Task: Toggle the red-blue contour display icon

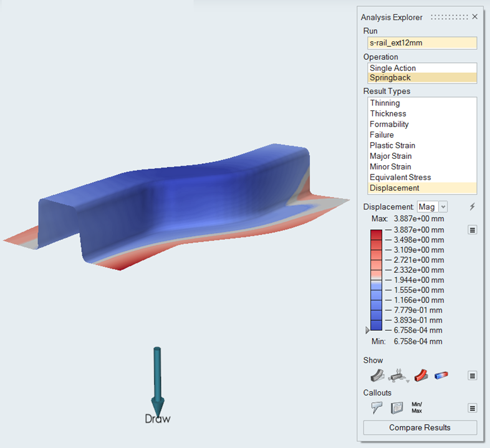Action: (x=442, y=376)
